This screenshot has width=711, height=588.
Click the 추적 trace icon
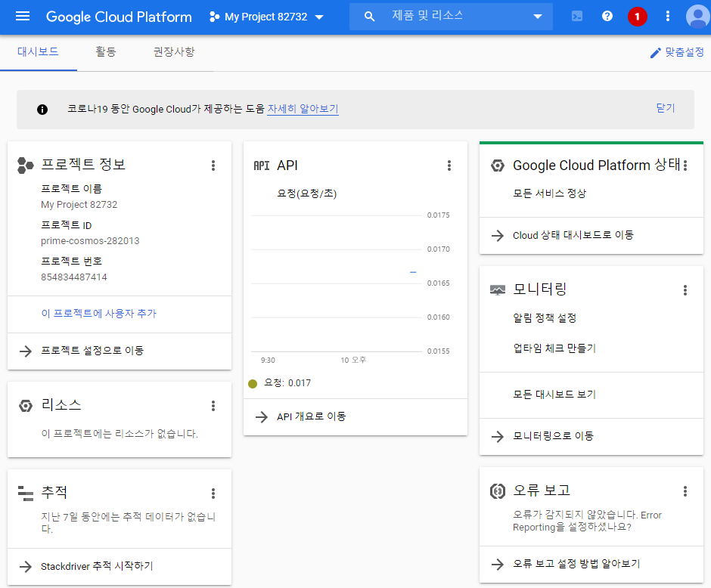click(26, 493)
